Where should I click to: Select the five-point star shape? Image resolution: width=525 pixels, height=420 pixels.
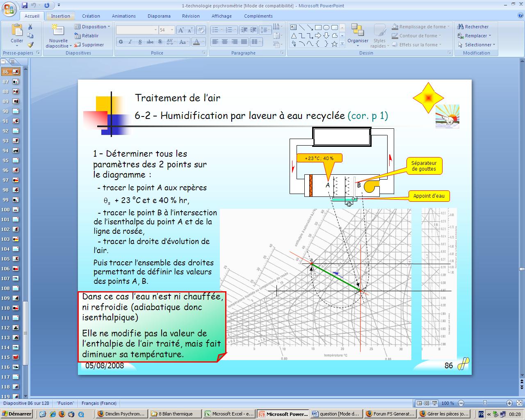(x=334, y=44)
